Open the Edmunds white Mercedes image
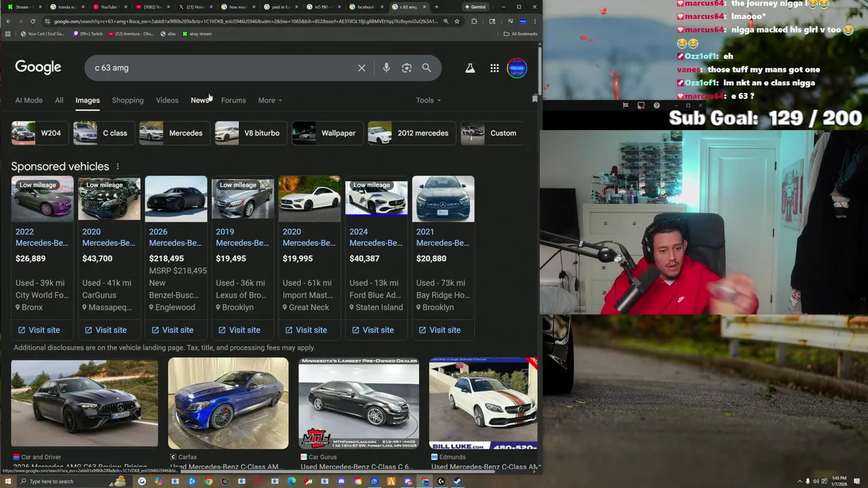The image size is (868, 488). [484, 404]
